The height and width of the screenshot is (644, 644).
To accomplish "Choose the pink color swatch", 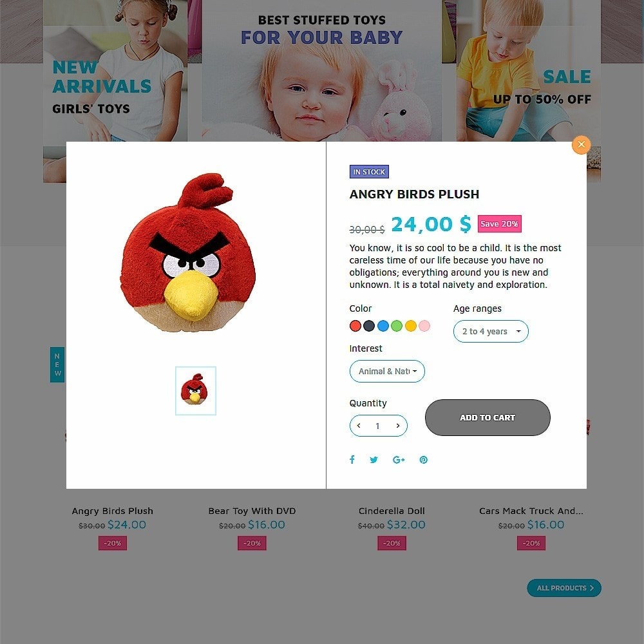I will (424, 326).
